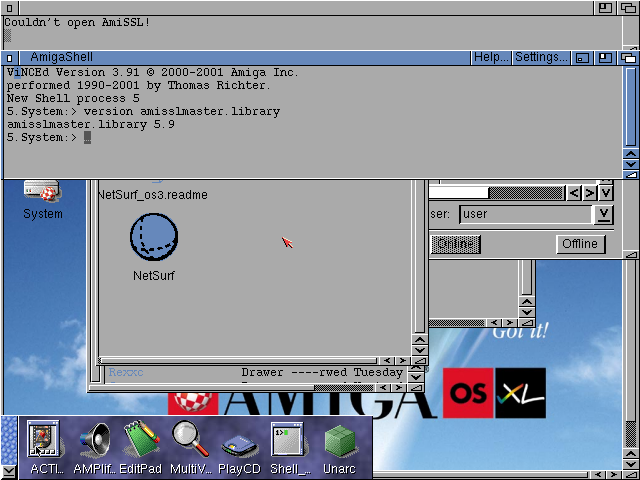Click the AmigaShell zoom gadget
Image resolution: width=640 pixels, height=480 pixels.
tap(605, 58)
